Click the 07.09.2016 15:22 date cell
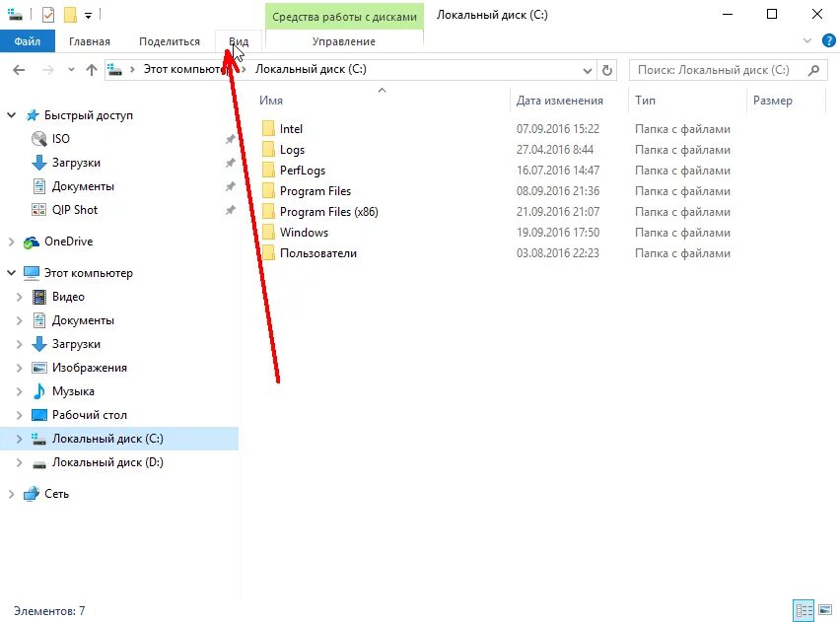The height and width of the screenshot is (622, 840). pyautogui.click(x=558, y=128)
